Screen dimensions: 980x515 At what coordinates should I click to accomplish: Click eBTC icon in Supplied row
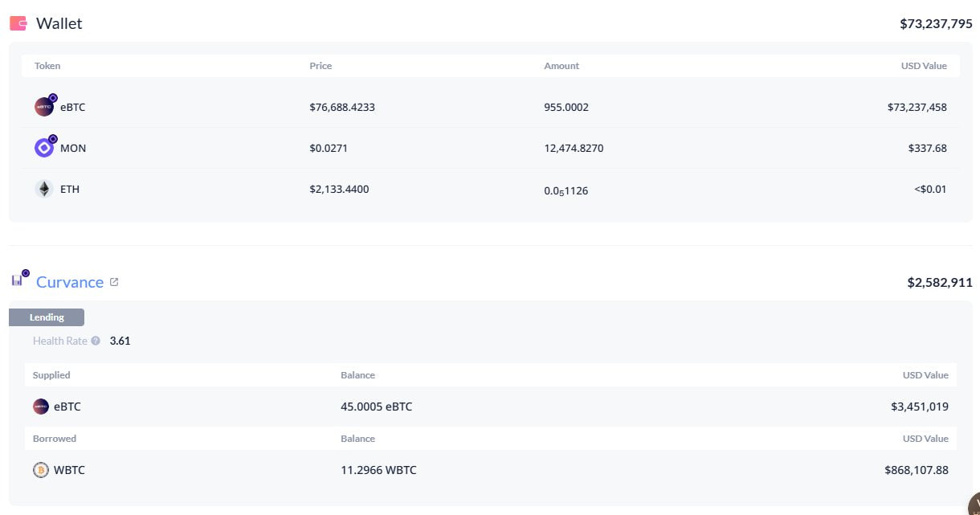tap(41, 407)
